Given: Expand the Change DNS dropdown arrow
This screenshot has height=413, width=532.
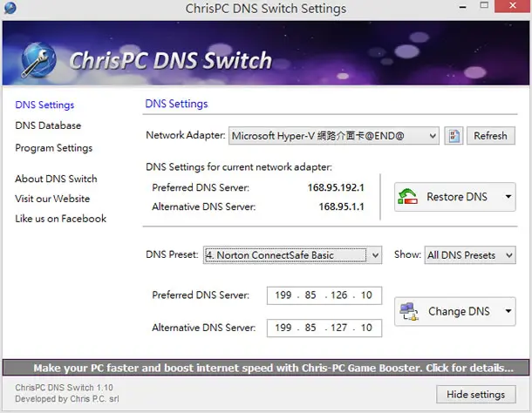Looking at the screenshot, I should click(508, 311).
